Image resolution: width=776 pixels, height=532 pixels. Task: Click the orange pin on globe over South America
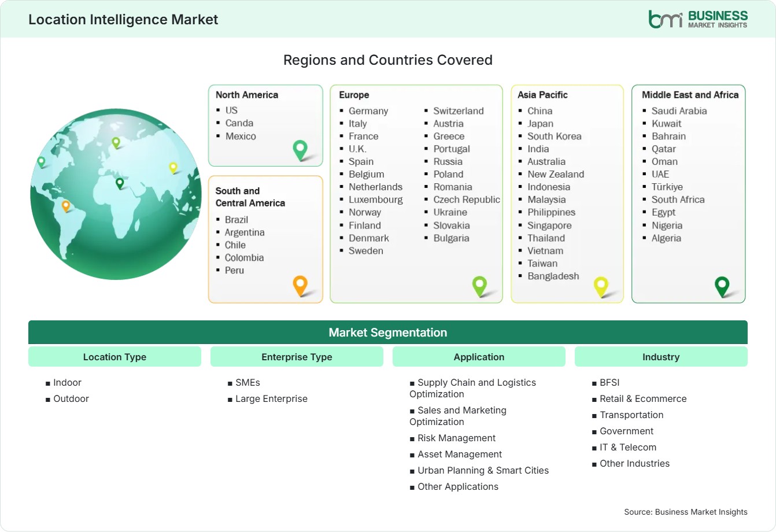pos(66,206)
